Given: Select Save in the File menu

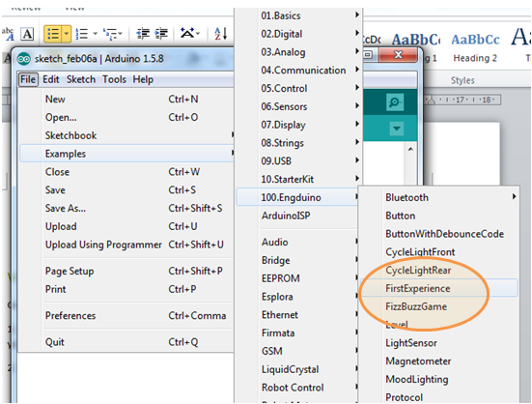Looking at the screenshot, I should click(126, 190).
